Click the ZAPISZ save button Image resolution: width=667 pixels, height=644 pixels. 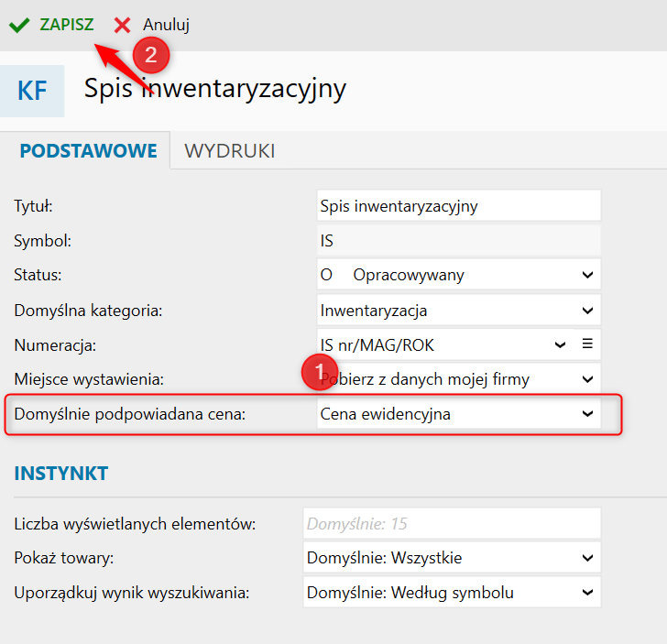[67, 25]
